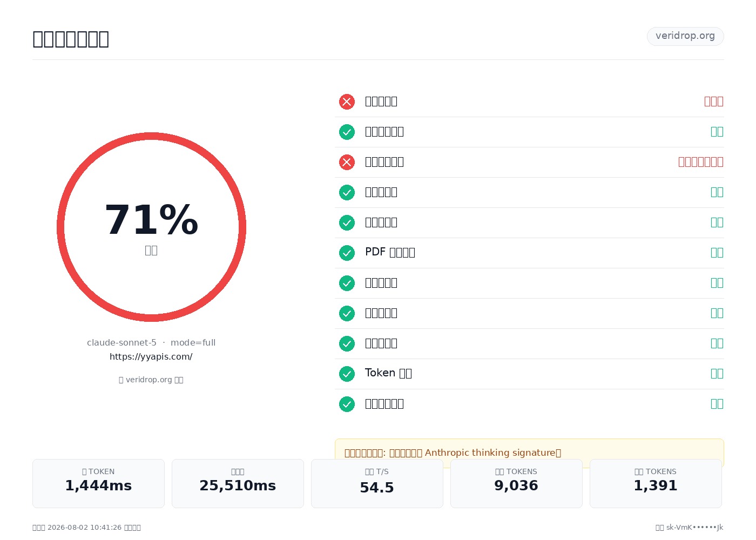Image resolution: width=756 pixels, height=540 pixels.
Task: Click the green check icon in the bottom check row
Action: point(347,404)
